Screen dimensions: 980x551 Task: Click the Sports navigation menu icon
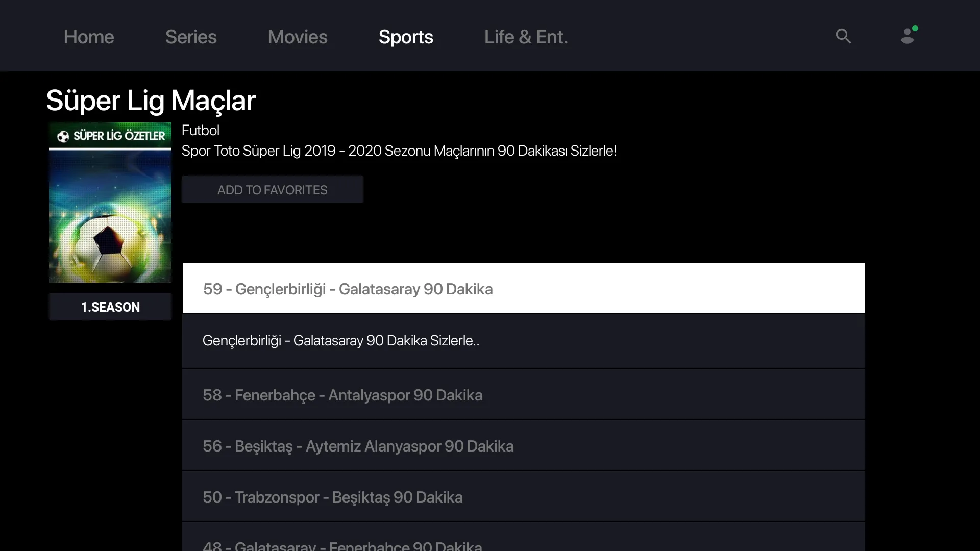(x=405, y=36)
